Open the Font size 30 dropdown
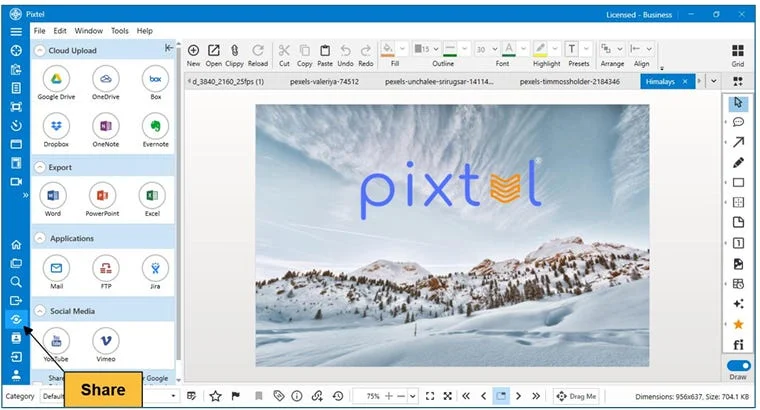 click(495, 49)
